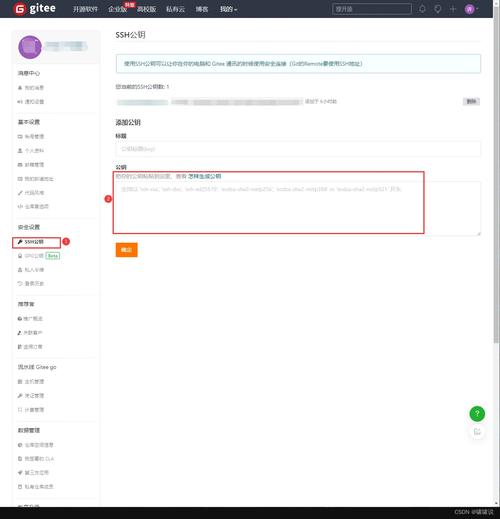Screen dimensions: 500x519
Task: Open 登录历史 in the sidebar
Action: pyautogui.click(x=34, y=283)
